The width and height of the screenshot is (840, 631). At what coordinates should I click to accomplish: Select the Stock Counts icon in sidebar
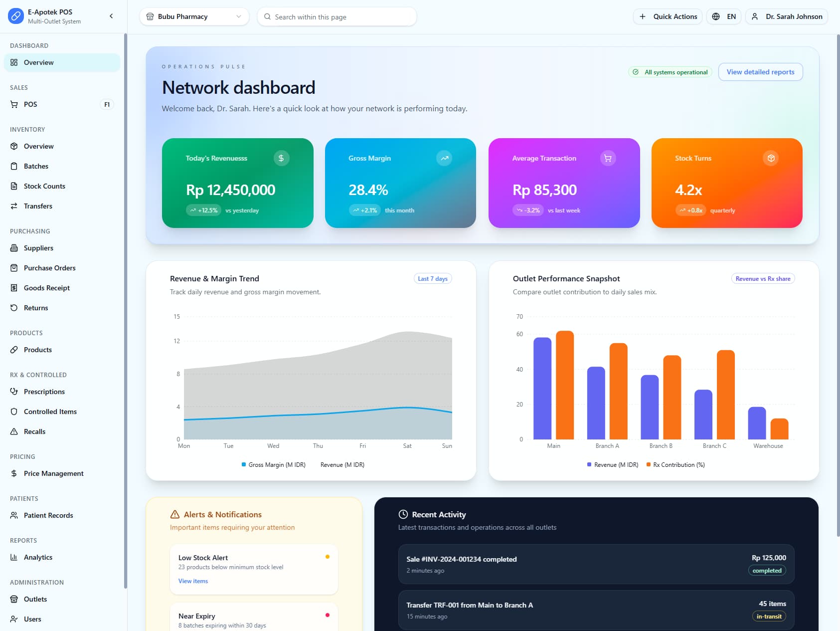(14, 186)
